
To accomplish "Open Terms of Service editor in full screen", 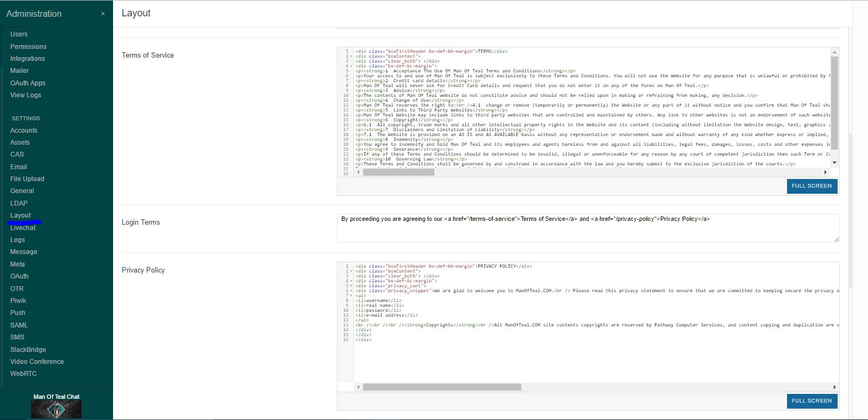I will (811, 186).
